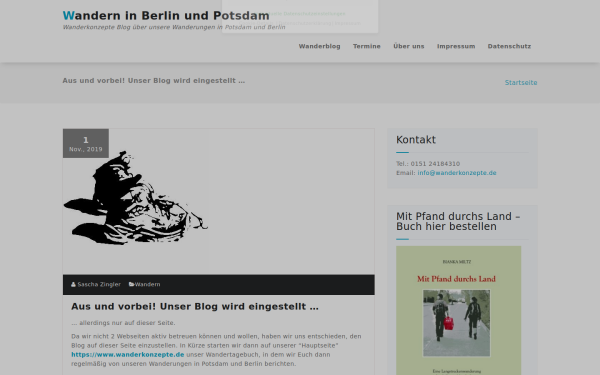Open the Wanderblog menu item
The width and height of the screenshot is (600, 375).
[320, 46]
